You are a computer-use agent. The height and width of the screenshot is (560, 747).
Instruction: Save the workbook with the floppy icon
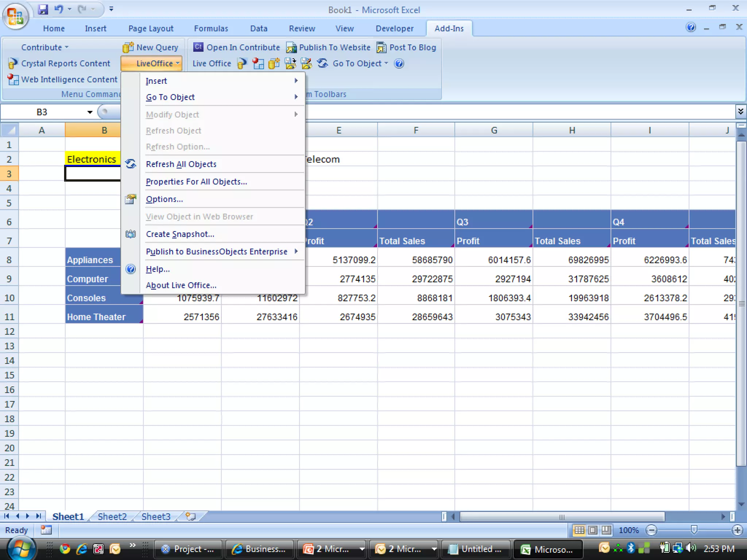click(x=43, y=9)
